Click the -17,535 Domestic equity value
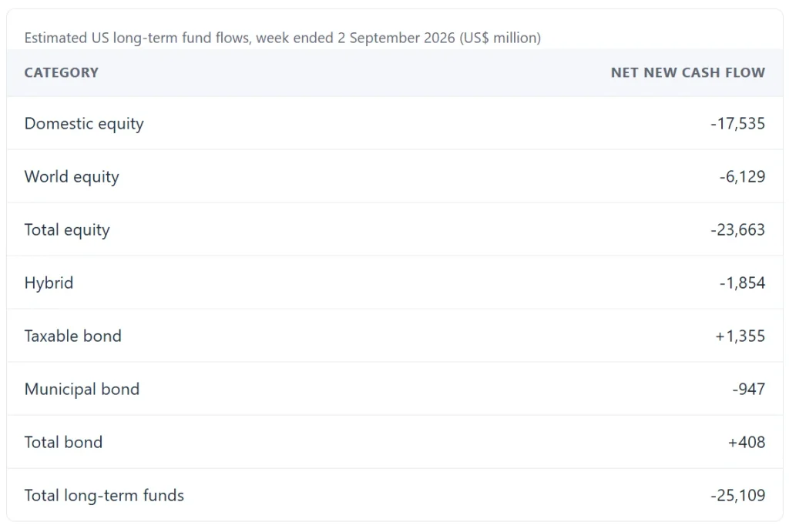 [737, 124]
